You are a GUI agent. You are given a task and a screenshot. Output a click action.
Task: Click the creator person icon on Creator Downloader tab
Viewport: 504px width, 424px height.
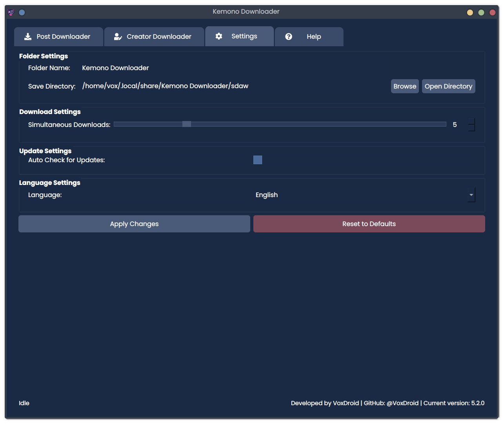coord(118,36)
